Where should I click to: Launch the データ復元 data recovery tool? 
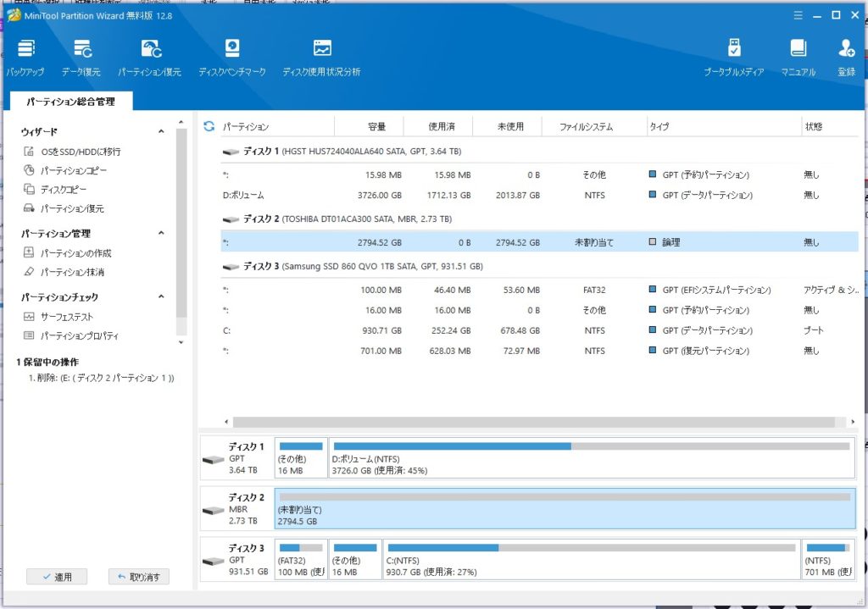tap(81, 57)
